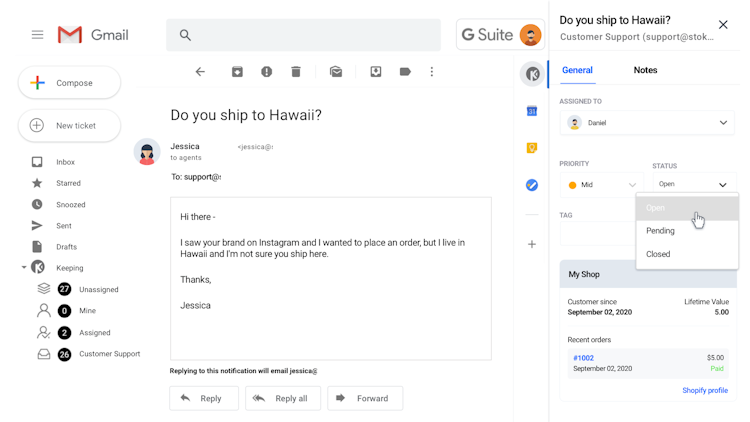750x422 pixels.
Task: Open the main hamburger menu
Action: click(37, 35)
